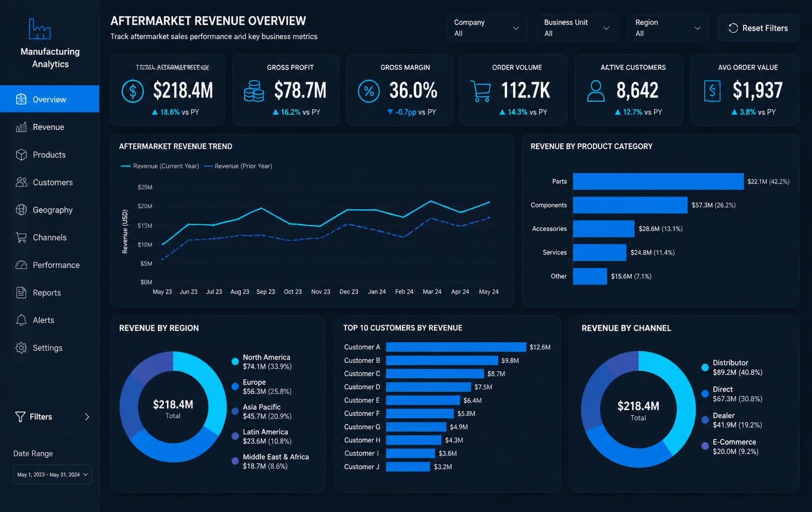Click the Other category bar
Viewport: 812px width, 512px height.
[x=590, y=276]
